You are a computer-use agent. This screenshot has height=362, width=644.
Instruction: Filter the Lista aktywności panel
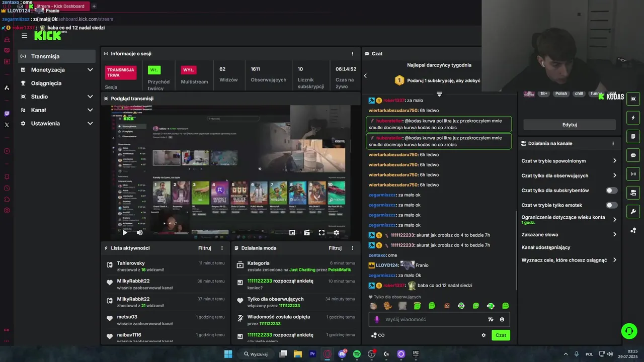point(205,248)
